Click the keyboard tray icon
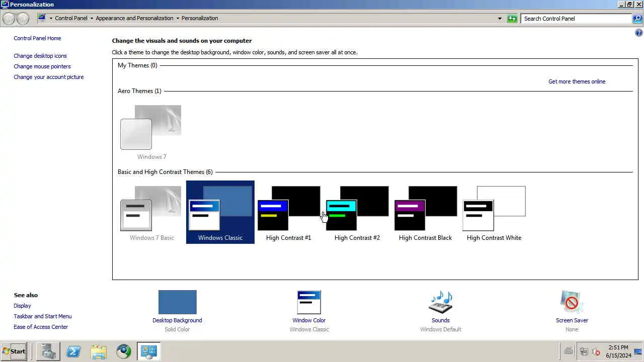644x362 pixels. pos(569,351)
